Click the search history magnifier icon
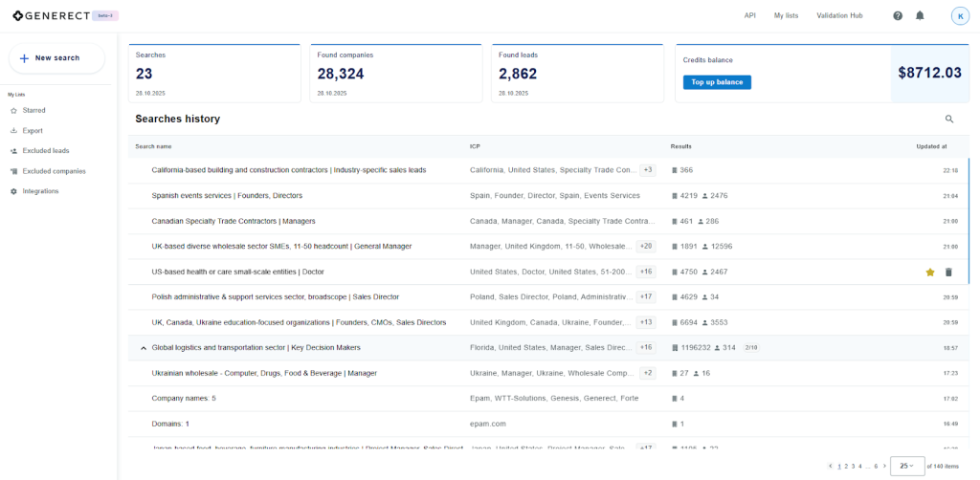This screenshot has width=980, height=480. click(x=949, y=120)
